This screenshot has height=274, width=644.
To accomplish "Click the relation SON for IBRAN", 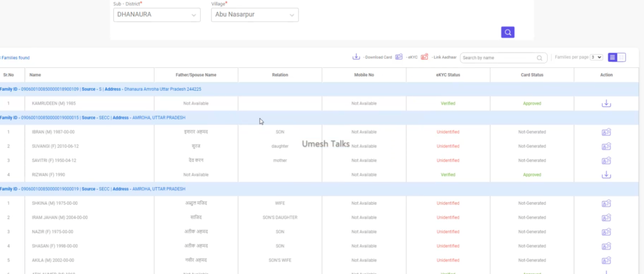I will click(x=280, y=132).
